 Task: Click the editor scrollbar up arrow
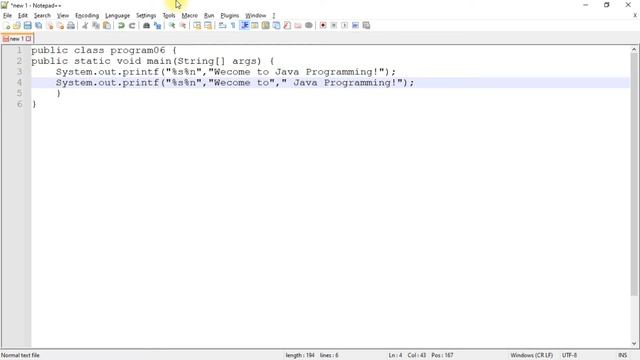(x=634, y=49)
